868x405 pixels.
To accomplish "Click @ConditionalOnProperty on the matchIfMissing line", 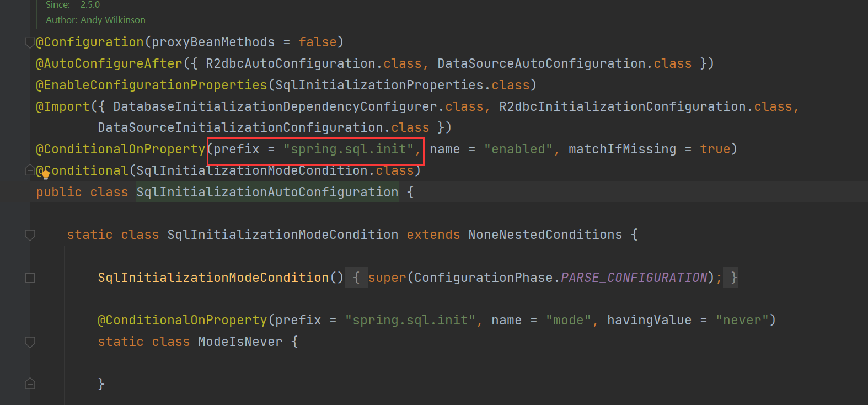I will [x=121, y=149].
